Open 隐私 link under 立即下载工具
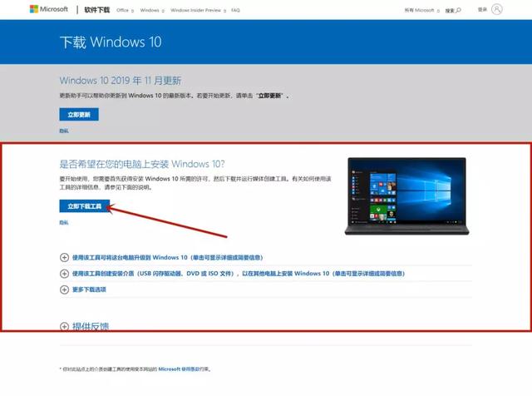Viewport: 532px width, 396px height. 64,222
